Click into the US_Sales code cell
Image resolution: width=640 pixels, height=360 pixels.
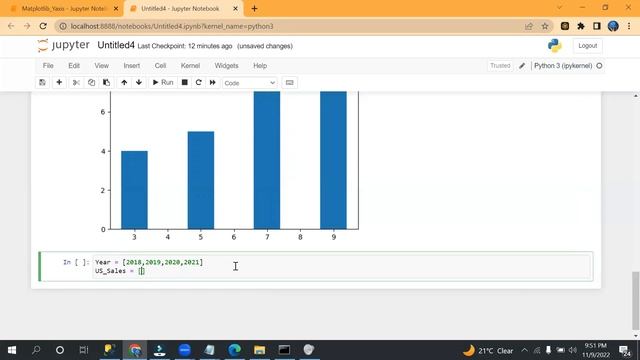[342, 267]
